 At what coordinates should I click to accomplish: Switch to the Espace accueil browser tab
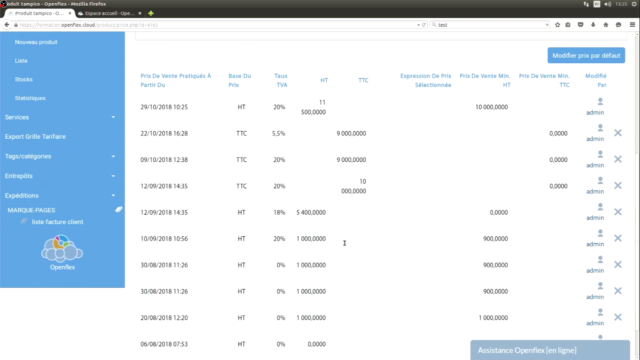click(109, 13)
